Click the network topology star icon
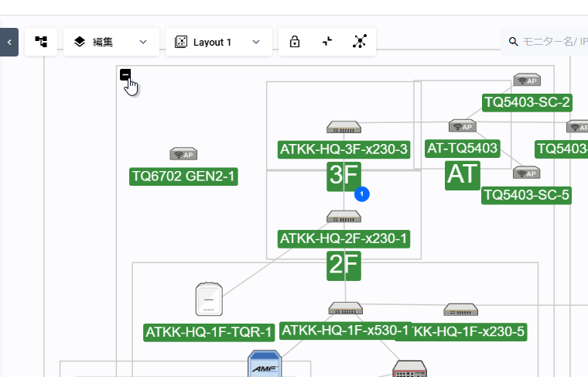588x377 pixels. pyautogui.click(x=360, y=41)
